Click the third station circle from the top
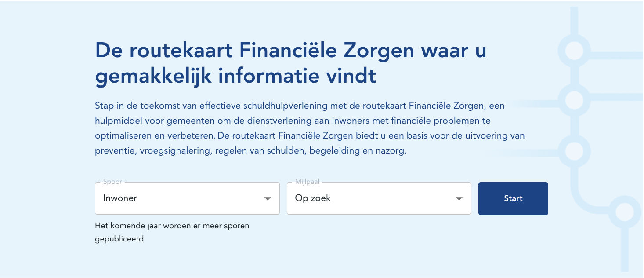Screen dimensions: 644x278 [574, 151]
